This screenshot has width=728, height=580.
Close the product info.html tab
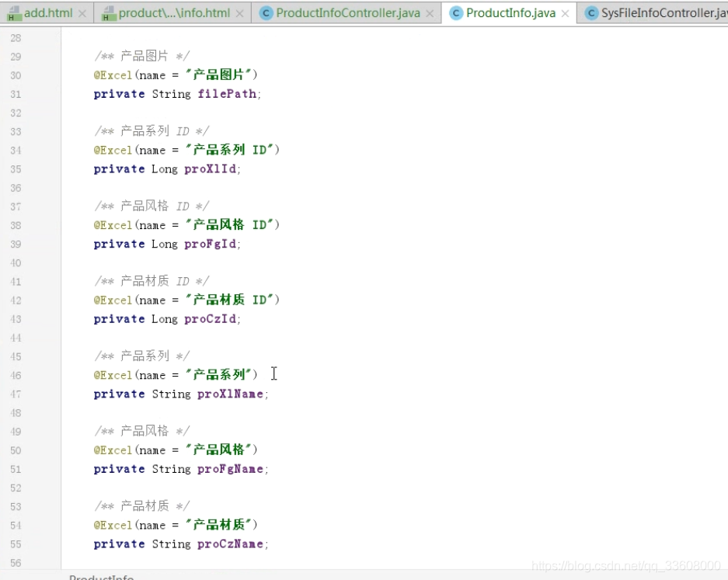[239, 14]
